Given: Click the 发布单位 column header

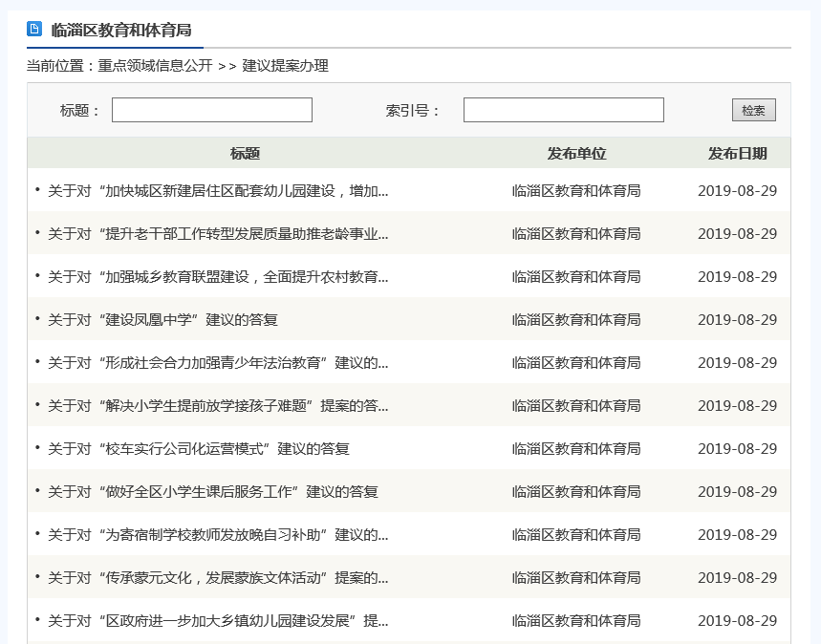Looking at the screenshot, I should click(576, 154).
